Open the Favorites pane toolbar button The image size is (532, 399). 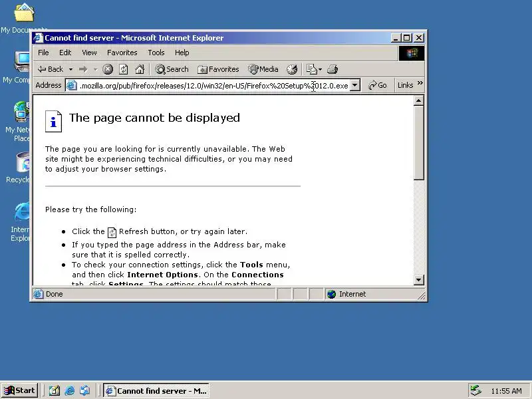(219, 69)
